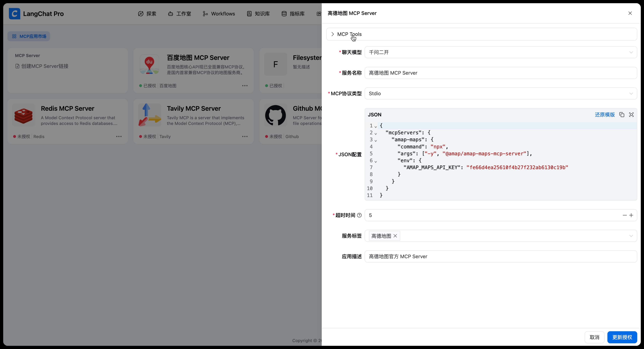Close the 高德地图 MCP Server drawer
Viewport: 644px width, 349px height.
[x=630, y=13]
